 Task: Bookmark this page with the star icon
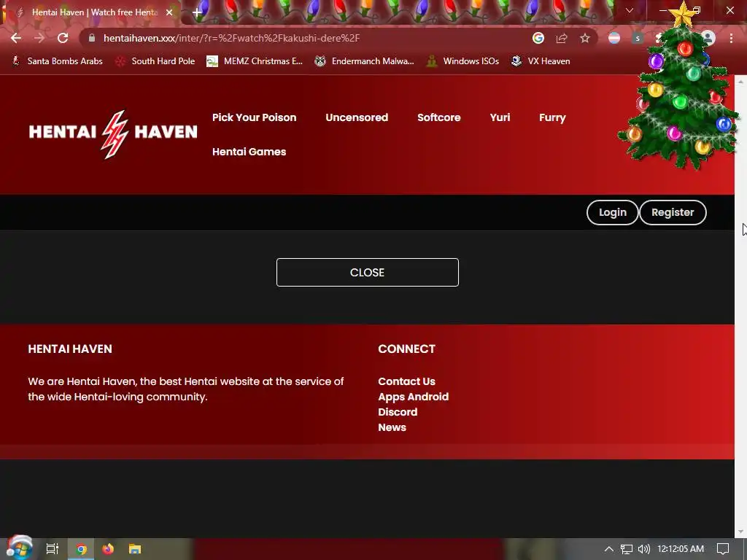coord(585,38)
